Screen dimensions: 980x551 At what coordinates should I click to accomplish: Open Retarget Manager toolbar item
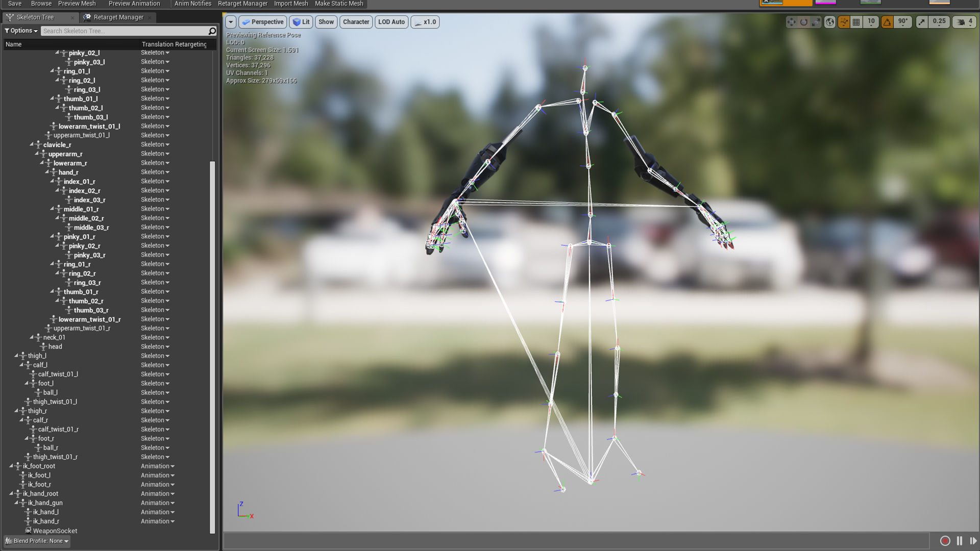242,4
